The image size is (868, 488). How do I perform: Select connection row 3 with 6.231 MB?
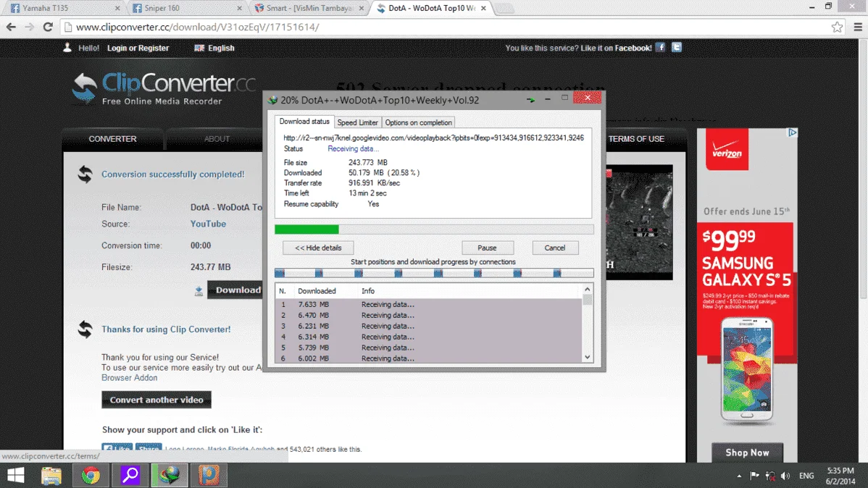coord(429,326)
